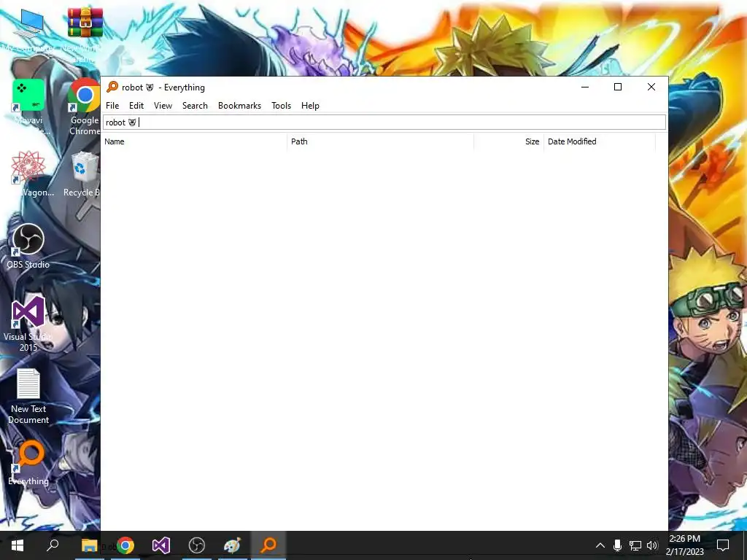Select the My Computer desktop icon
This screenshot has width=747, height=560.
[x=28, y=31]
